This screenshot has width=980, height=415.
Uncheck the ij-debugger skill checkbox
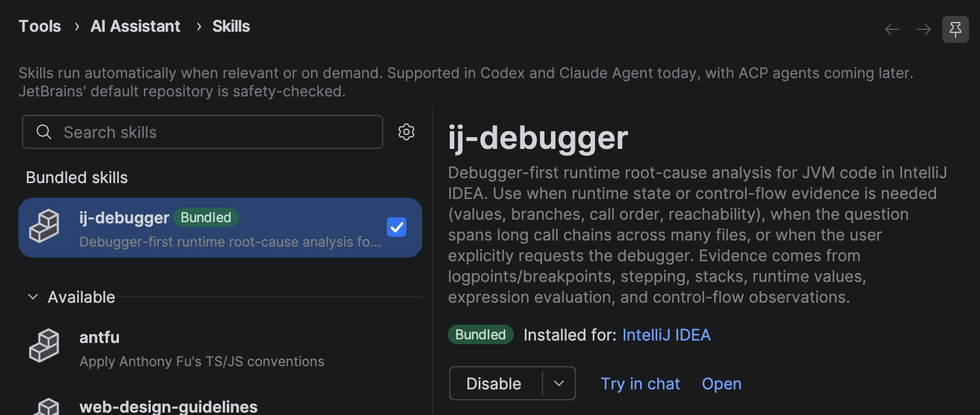[397, 227]
